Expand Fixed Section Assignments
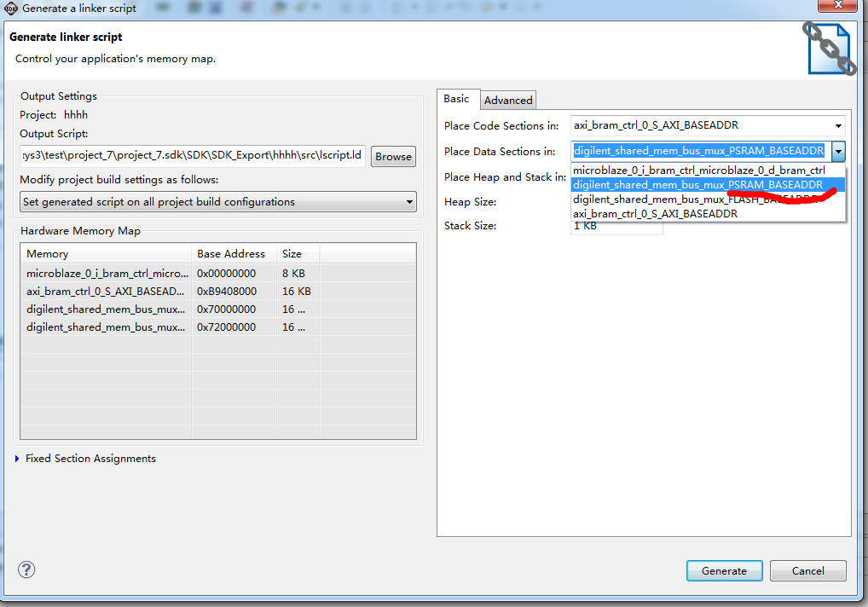The width and height of the screenshot is (868, 607). pyautogui.click(x=17, y=459)
